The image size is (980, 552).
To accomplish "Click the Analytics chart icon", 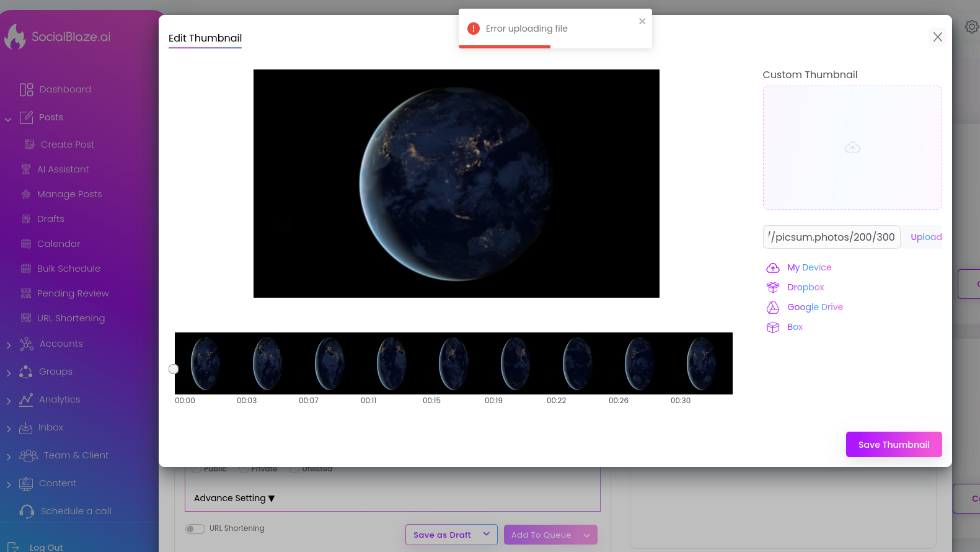I will (26, 399).
